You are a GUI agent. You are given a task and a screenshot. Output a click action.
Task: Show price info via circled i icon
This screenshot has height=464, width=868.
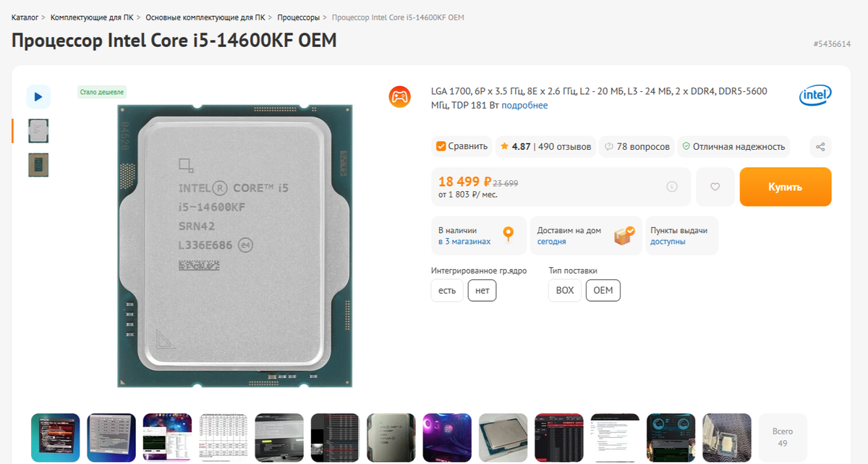672,187
